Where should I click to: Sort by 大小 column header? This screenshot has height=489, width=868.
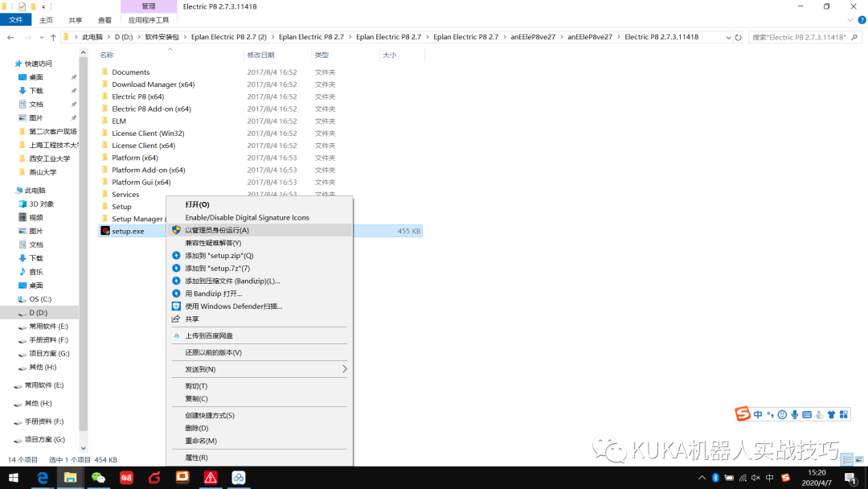click(390, 55)
